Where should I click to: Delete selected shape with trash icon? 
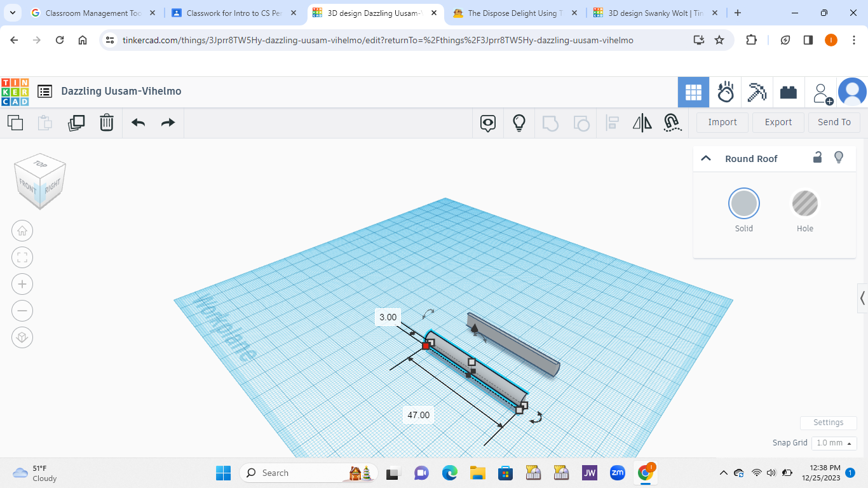(107, 123)
